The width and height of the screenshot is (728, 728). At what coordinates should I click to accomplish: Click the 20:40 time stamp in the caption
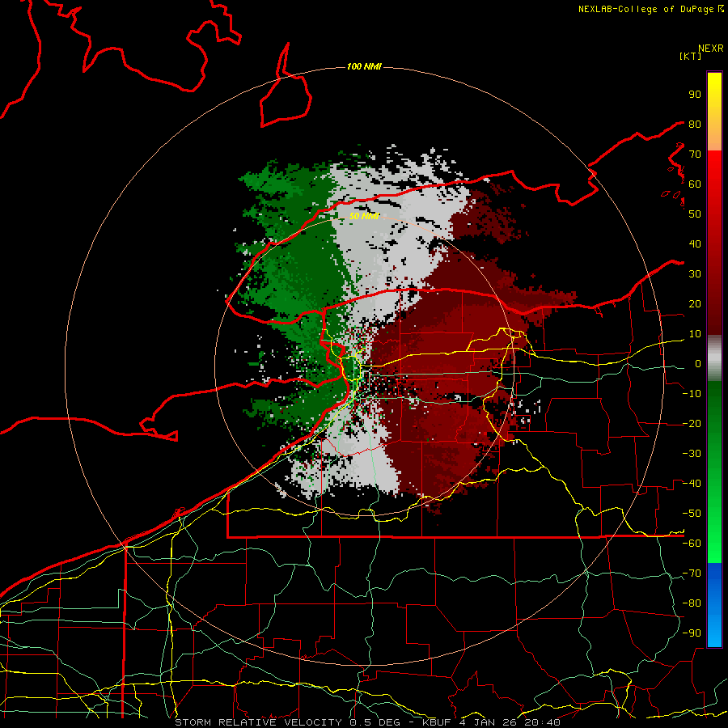click(542, 722)
